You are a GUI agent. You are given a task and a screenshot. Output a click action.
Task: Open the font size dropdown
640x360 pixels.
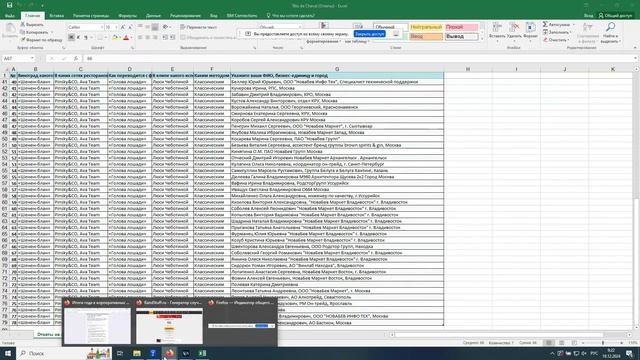coord(116,27)
